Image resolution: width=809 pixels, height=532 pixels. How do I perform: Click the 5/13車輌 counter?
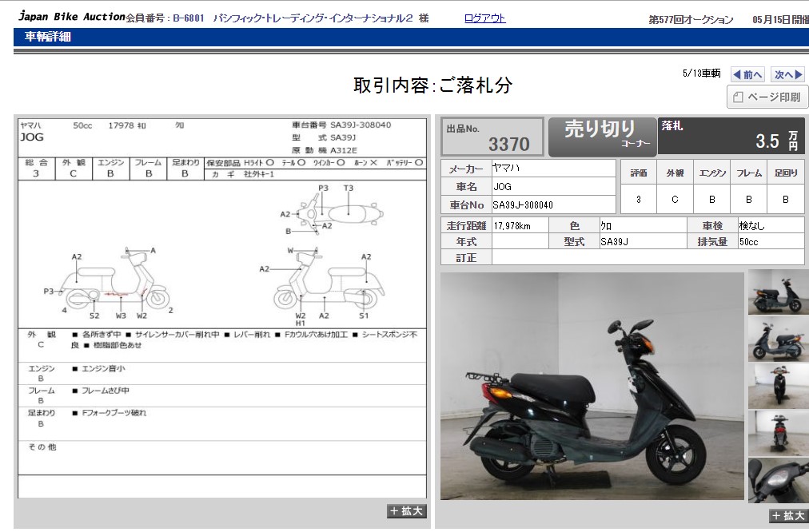(x=702, y=73)
